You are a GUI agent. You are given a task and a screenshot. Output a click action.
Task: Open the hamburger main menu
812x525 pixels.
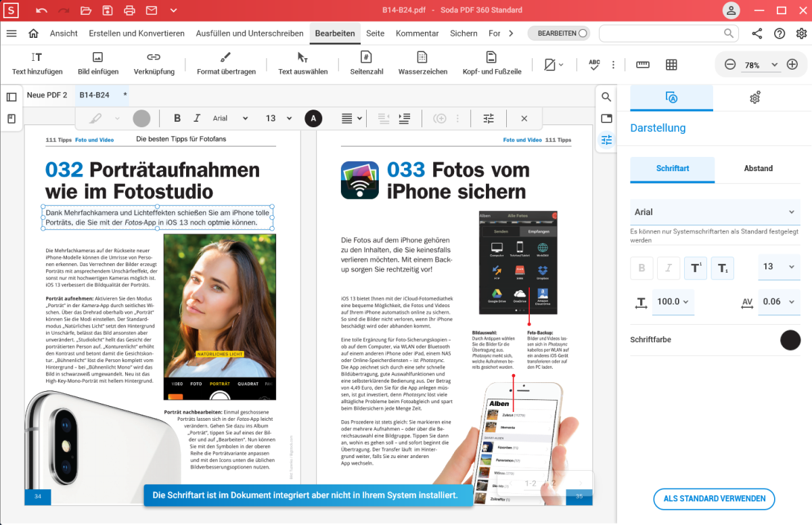point(12,33)
